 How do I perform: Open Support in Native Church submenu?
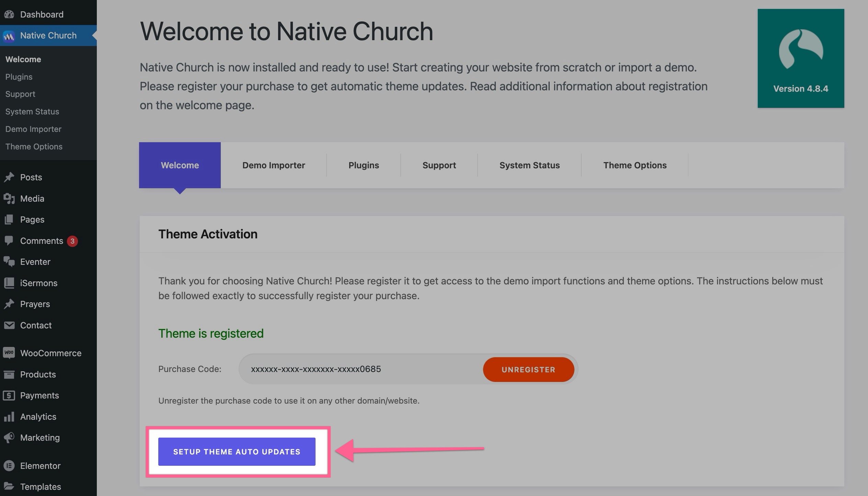(20, 94)
